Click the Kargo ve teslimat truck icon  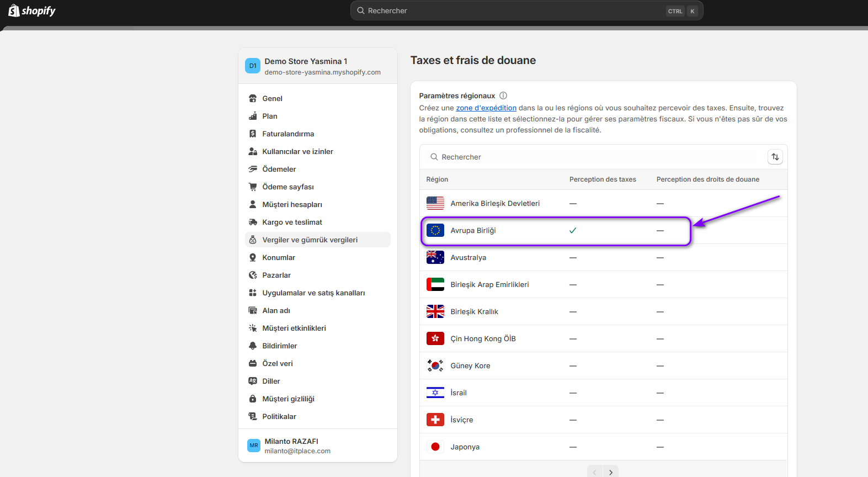(x=253, y=222)
